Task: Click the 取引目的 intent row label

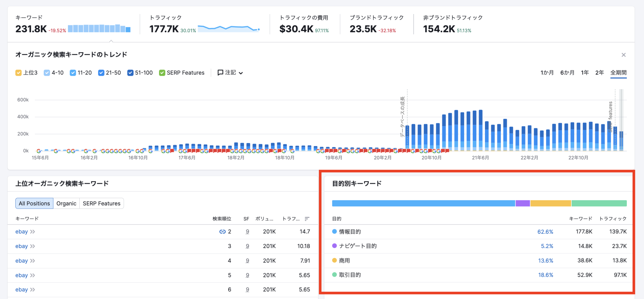Action: 350,275
